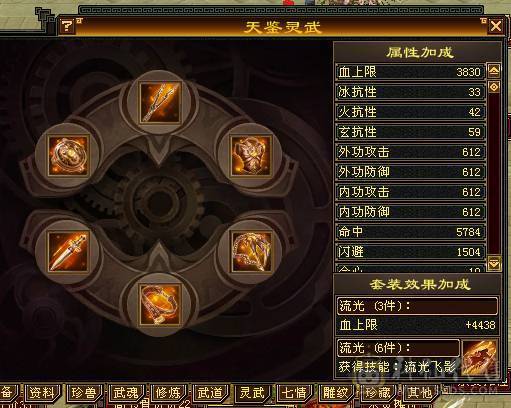Switch to the 武魂 tab

click(125, 393)
